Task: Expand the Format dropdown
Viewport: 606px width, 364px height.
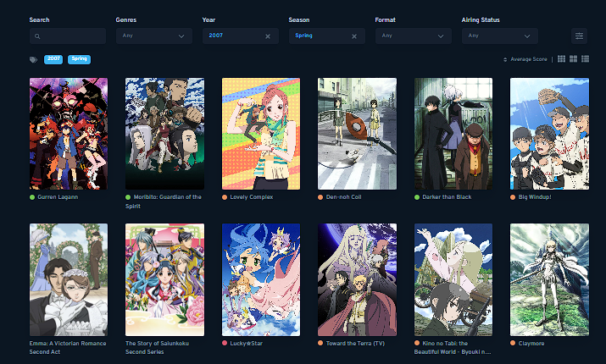Action: (414, 36)
